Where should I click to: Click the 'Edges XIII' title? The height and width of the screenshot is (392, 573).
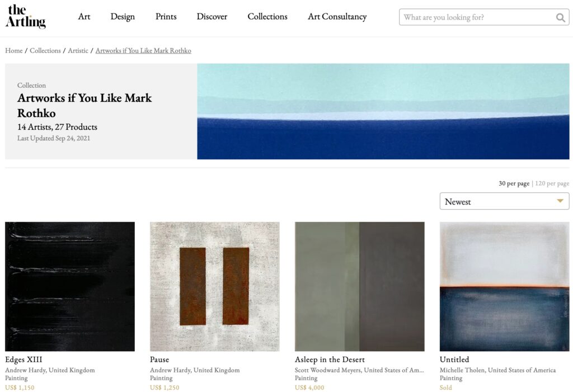24,360
